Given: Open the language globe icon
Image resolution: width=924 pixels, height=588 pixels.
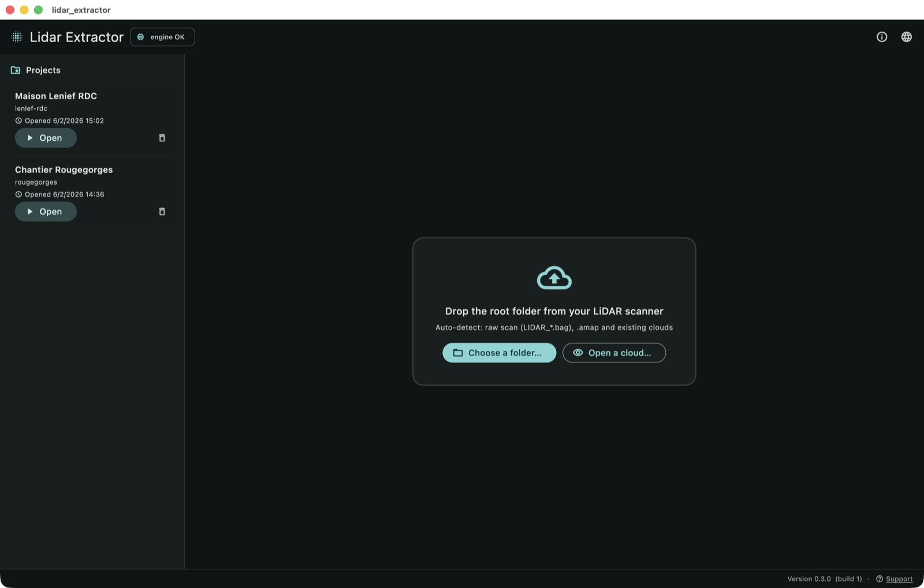Looking at the screenshot, I should [x=907, y=37].
